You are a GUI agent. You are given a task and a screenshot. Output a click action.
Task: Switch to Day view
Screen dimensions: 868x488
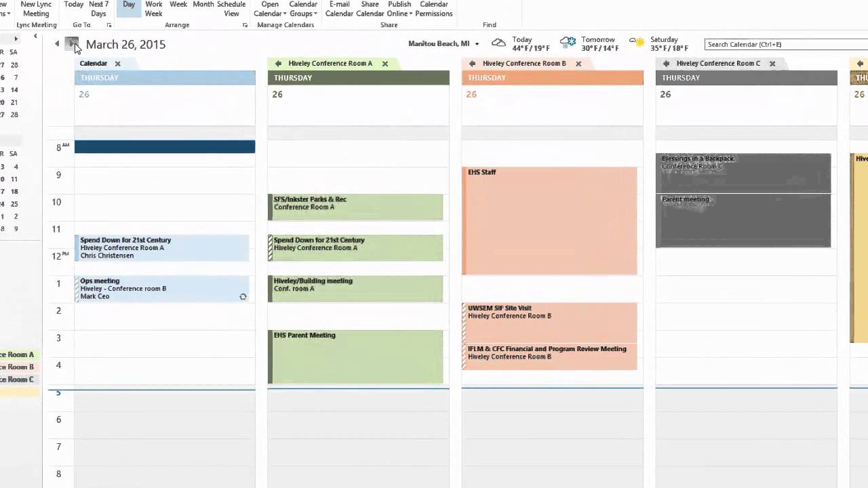pyautogui.click(x=129, y=7)
